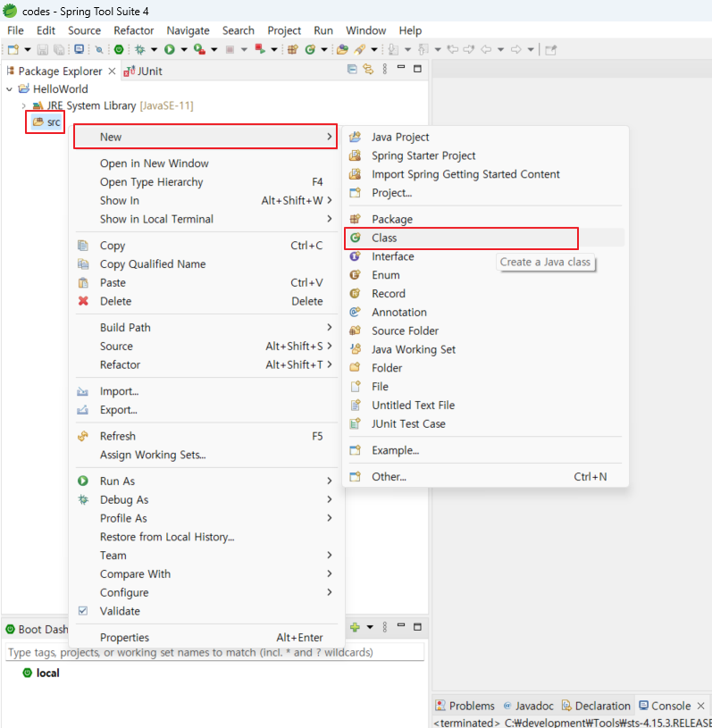Click the Debug bug toolbar icon

click(139, 49)
